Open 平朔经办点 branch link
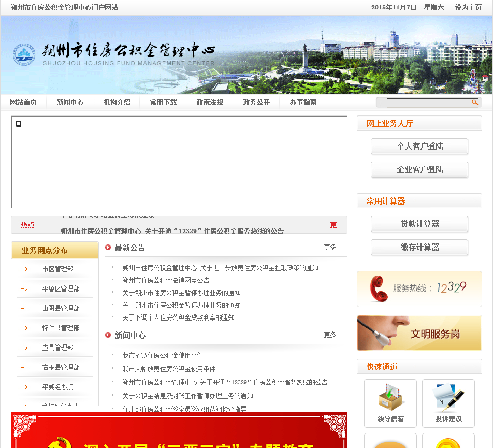The height and width of the screenshot is (448, 493). [58, 387]
